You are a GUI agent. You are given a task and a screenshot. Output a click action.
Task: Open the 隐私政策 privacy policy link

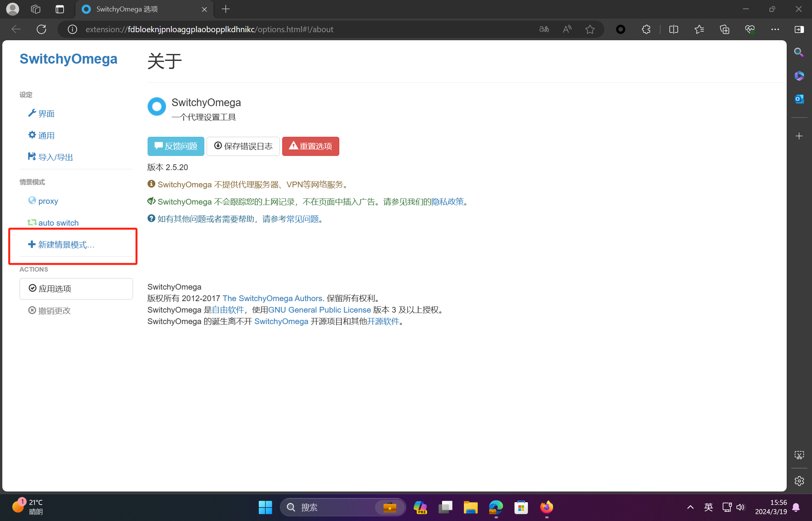447,201
